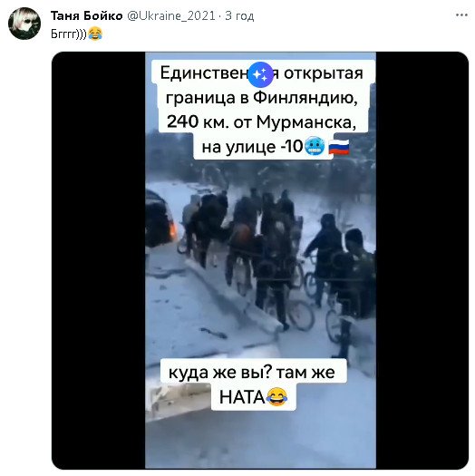Open the Таня Бойко display name link
This screenshot has width=475, height=476.
86,15
